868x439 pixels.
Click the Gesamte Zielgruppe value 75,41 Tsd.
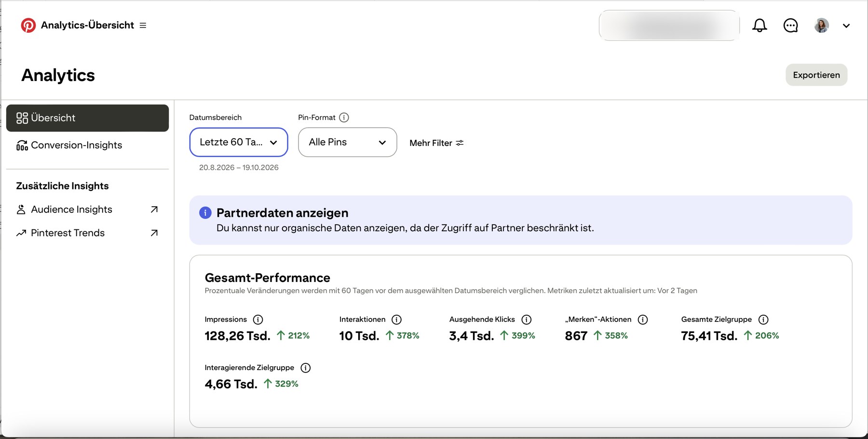coord(709,336)
